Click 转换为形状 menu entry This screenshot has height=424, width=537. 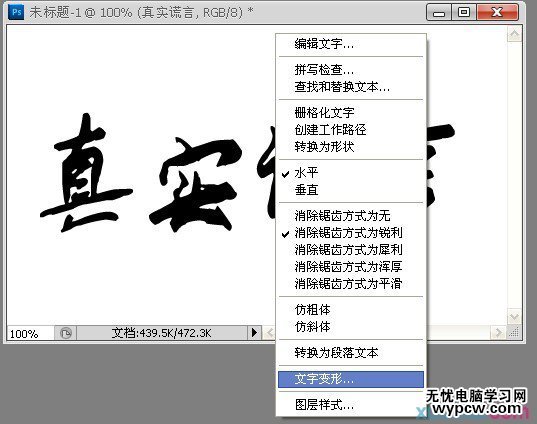(x=351, y=147)
